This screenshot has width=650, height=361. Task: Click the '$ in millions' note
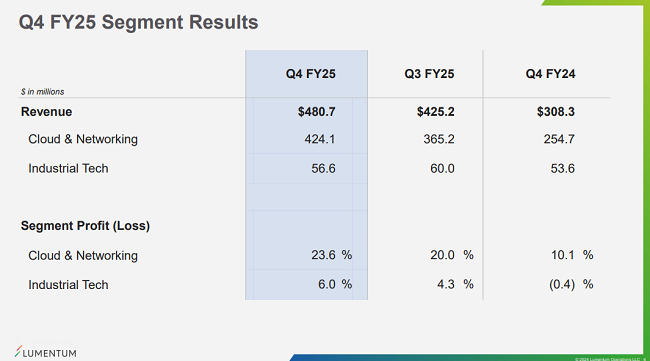pyautogui.click(x=42, y=92)
